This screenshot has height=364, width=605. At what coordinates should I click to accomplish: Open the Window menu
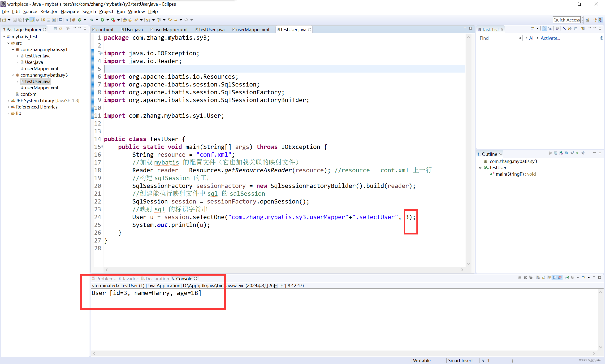[136, 11]
